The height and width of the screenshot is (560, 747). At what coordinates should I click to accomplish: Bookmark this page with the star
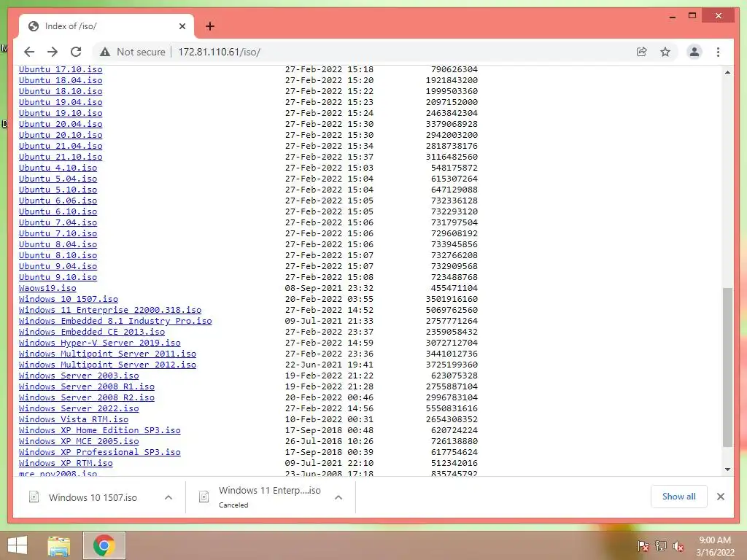tap(665, 52)
